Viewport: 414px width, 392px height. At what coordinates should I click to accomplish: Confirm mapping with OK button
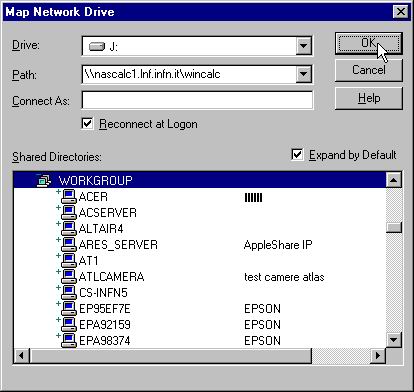(369, 43)
